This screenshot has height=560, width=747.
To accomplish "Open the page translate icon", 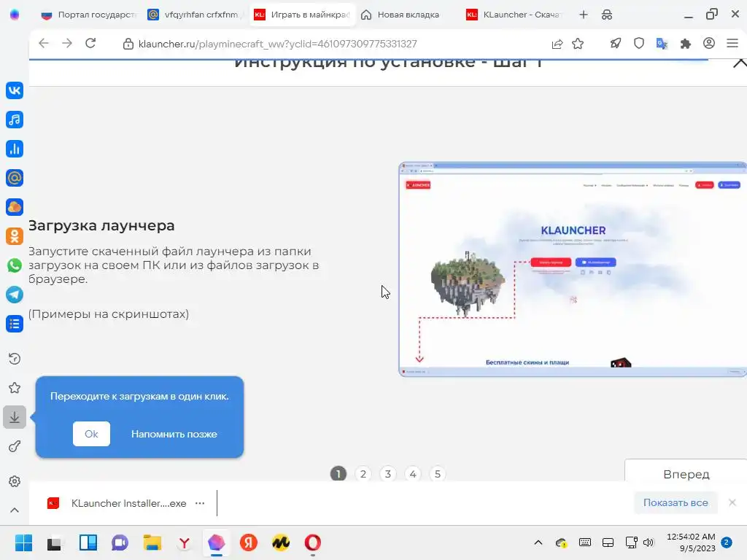I will tap(662, 44).
